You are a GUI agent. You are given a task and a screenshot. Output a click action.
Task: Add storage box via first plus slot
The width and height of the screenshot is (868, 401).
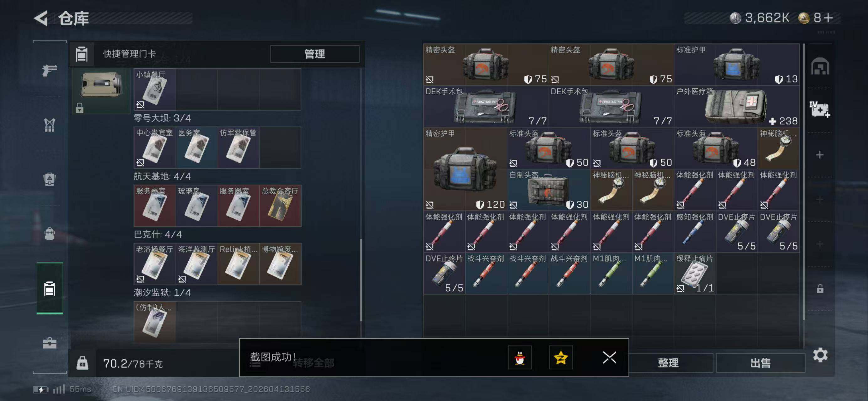coord(820,155)
